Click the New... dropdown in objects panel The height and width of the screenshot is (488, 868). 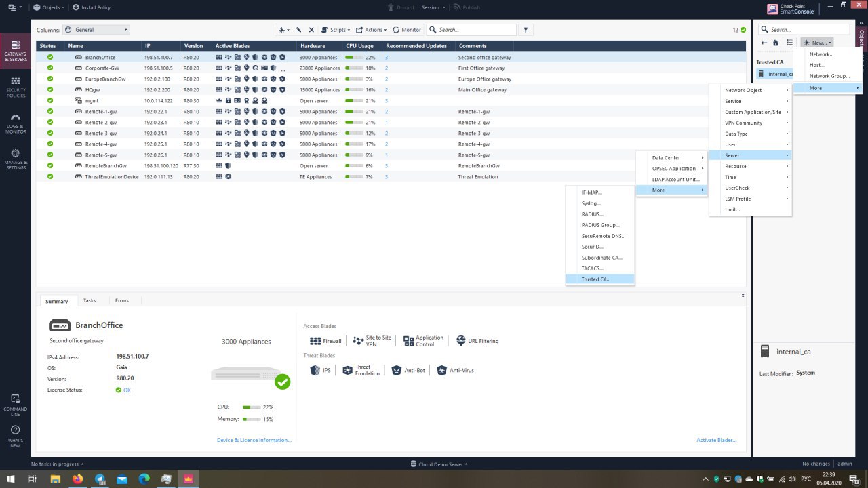(817, 42)
